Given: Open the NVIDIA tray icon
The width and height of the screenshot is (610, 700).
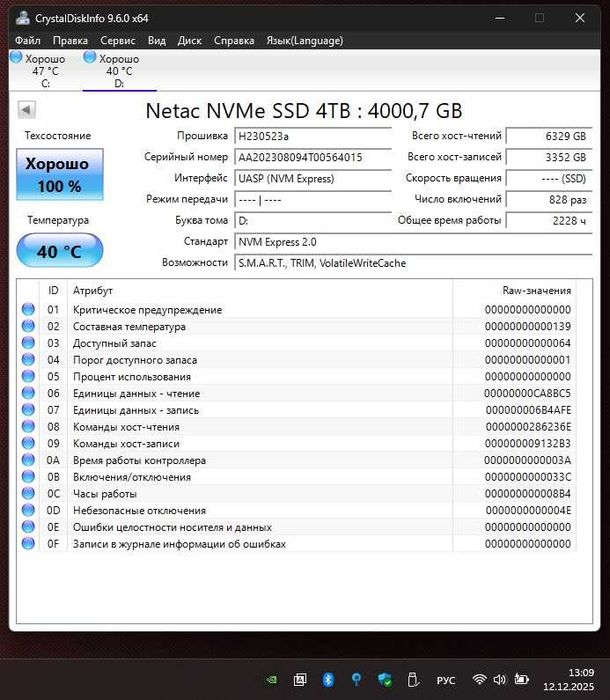Looking at the screenshot, I should pyautogui.click(x=271, y=680).
